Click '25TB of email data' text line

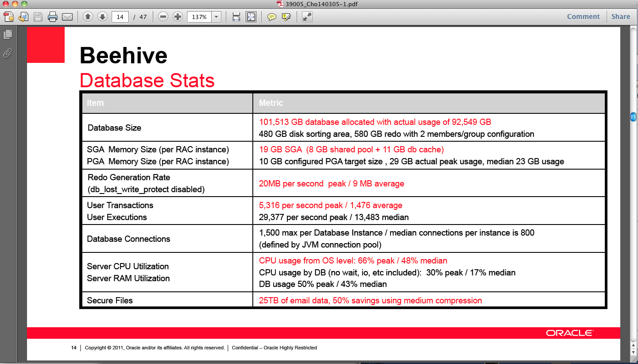click(370, 300)
